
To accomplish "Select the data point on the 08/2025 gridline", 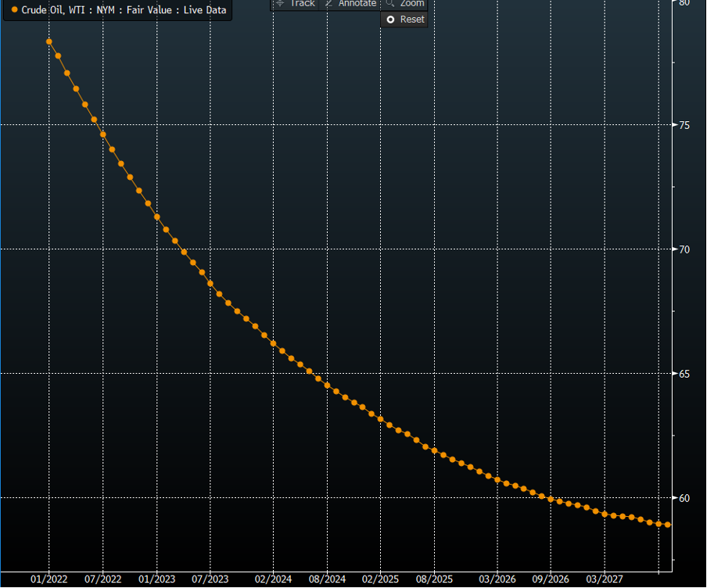I will pyautogui.click(x=435, y=450).
